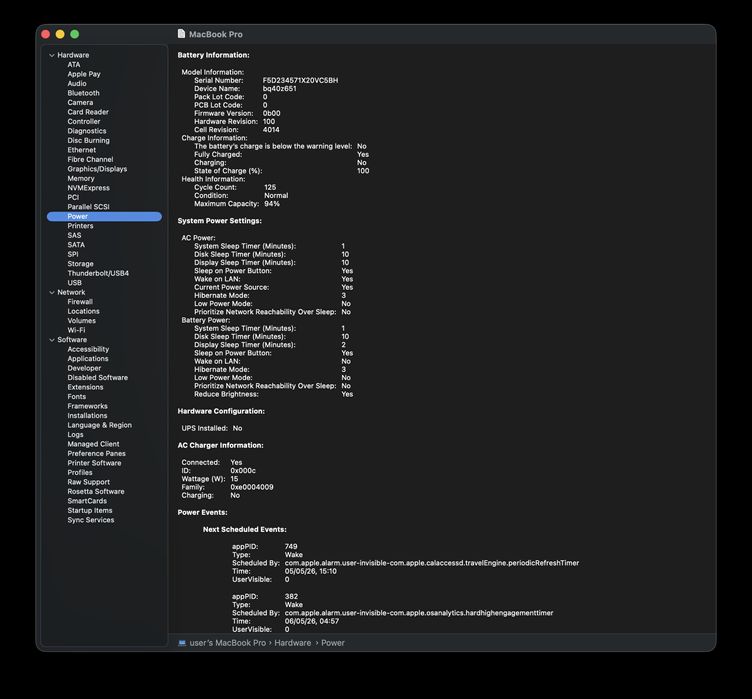Select Managed Client in the sidebar

(x=93, y=444)
